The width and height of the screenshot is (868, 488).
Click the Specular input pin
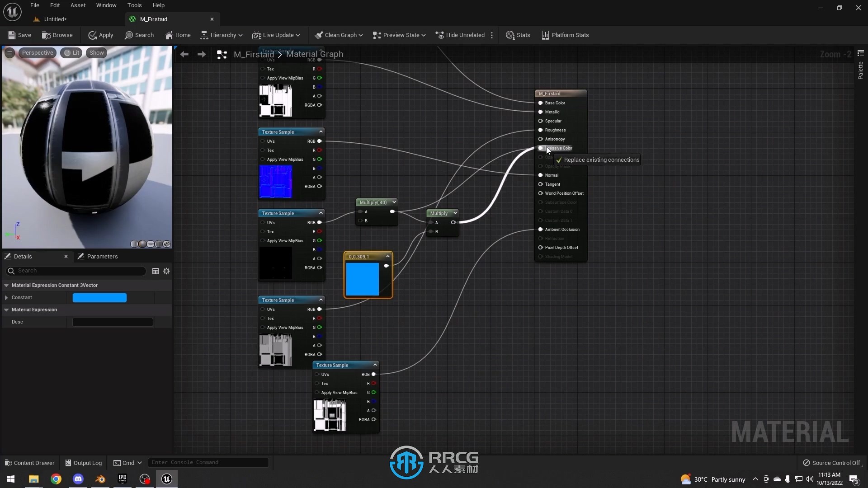[540, 121]
